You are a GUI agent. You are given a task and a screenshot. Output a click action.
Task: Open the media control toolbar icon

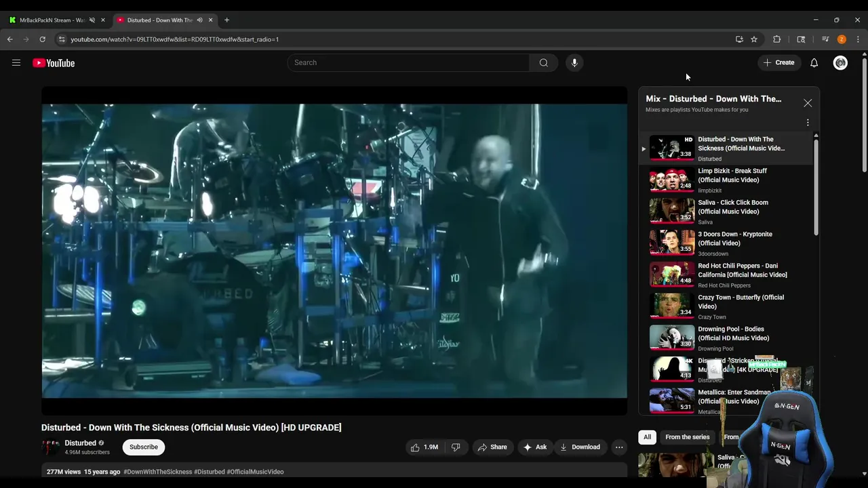tap(825, 39)
